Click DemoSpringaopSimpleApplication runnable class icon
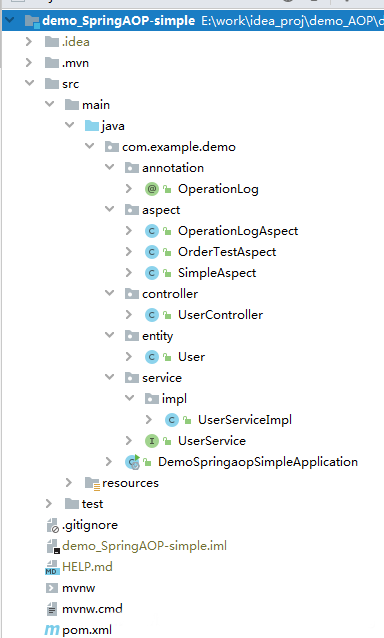 (x=133, y=462)
